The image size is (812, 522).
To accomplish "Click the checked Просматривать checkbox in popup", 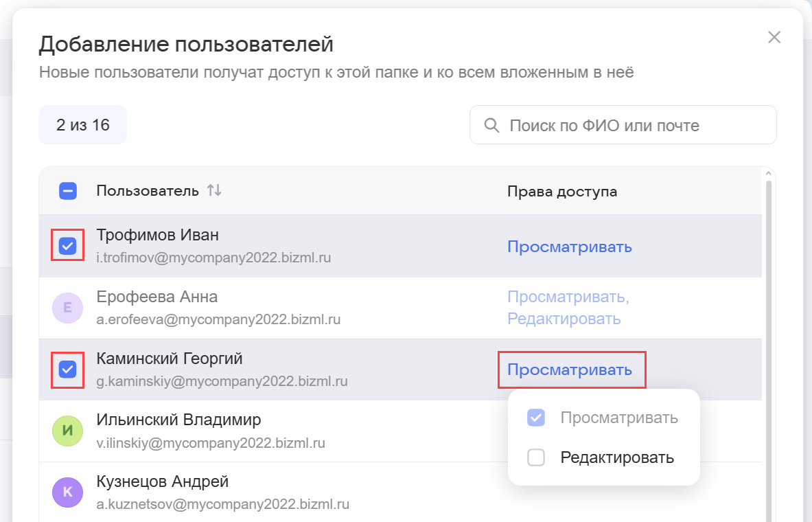I will (536, 418).
